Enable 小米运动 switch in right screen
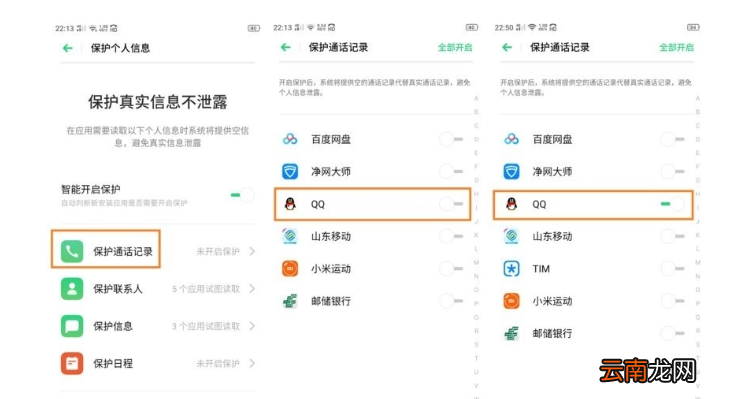The image size is (733, 399). (x=673, y=301)
